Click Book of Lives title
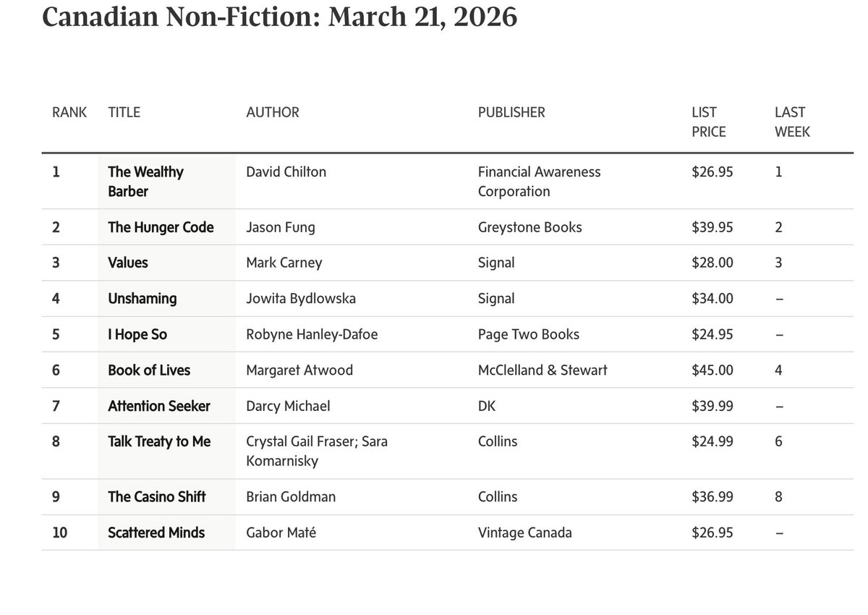Screen dimensions: 868x615 [x=149, y=370]
